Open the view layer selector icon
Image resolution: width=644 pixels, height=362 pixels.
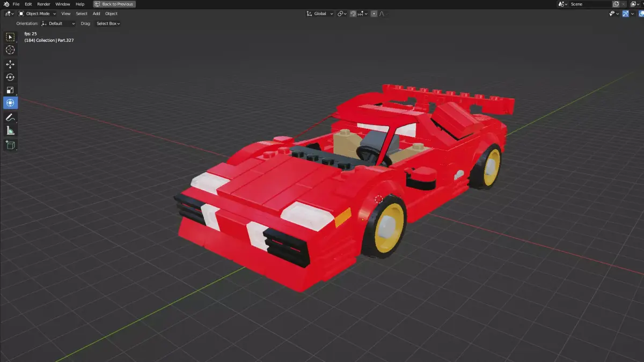coord(635,4)
